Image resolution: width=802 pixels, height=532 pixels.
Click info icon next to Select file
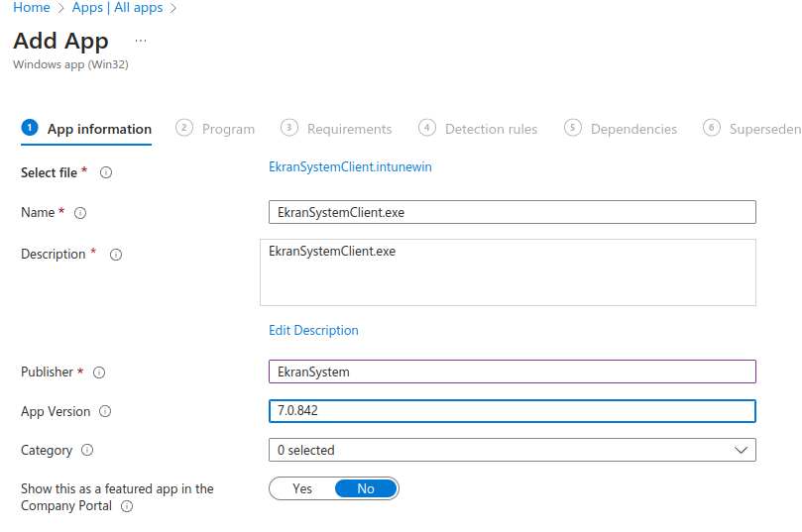[106, 172]
